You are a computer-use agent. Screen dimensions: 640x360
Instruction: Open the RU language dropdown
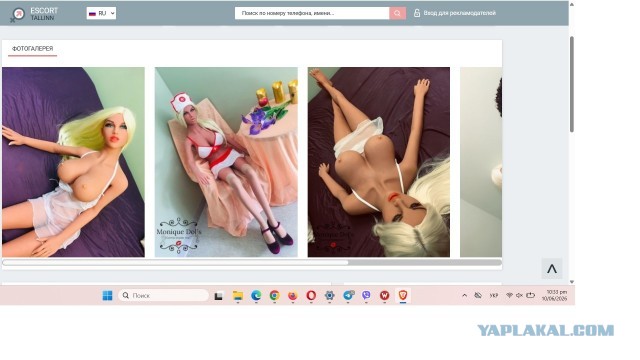point(101,13)
